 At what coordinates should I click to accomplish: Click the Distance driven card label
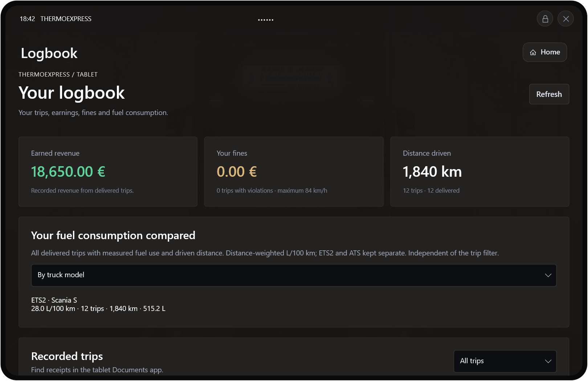coord(427,153)
